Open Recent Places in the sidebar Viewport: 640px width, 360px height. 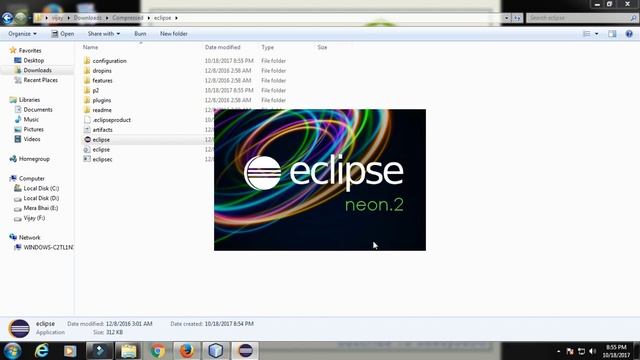[x=40, y=80]
